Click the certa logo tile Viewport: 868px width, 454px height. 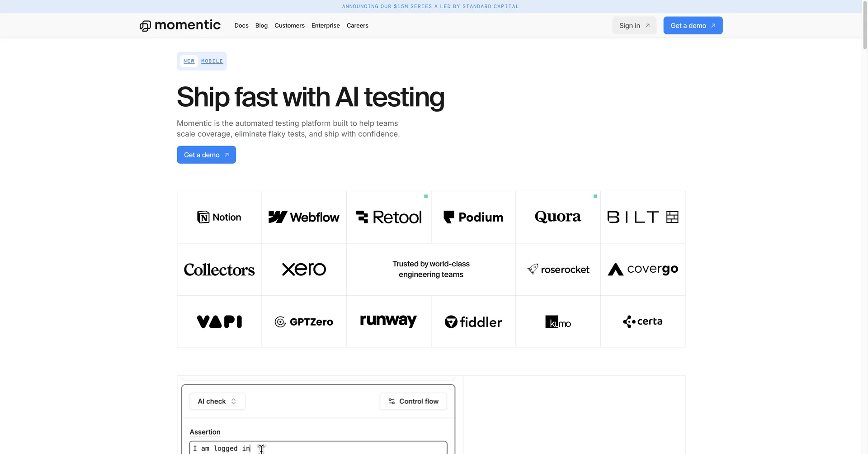pyautogui.click(x=642, y=322)
